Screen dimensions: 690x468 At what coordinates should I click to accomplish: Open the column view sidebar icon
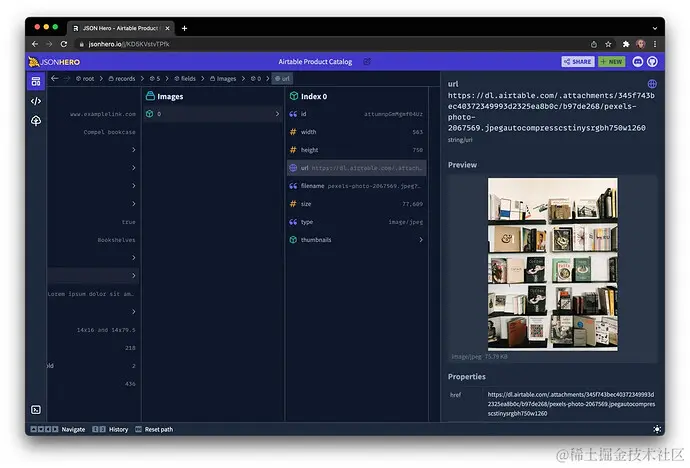(x=36, y=81)
